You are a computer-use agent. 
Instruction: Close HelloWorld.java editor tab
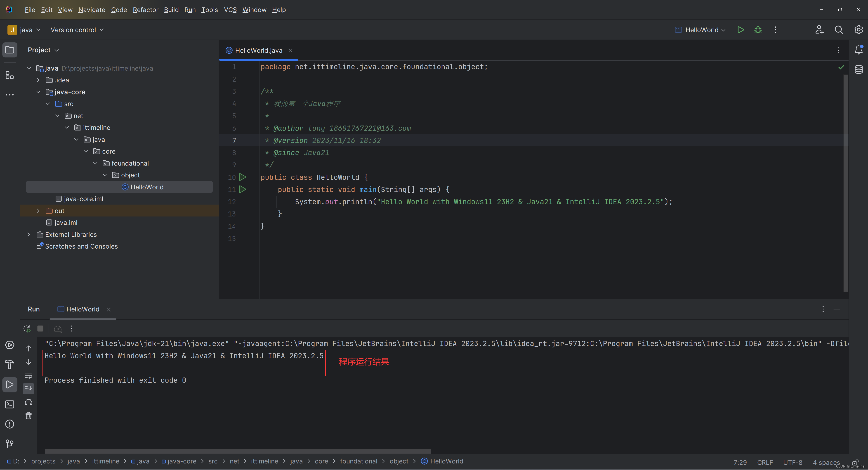click(x=290, y=50)
